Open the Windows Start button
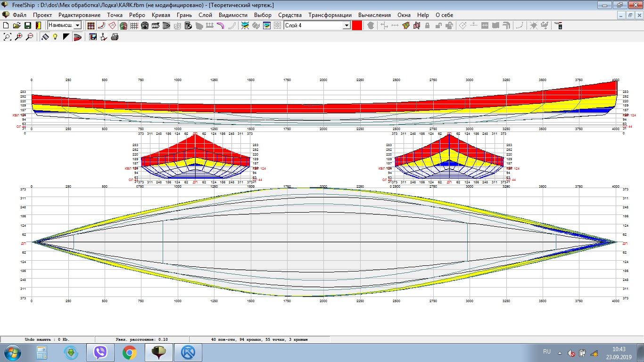 pos(12,352)
